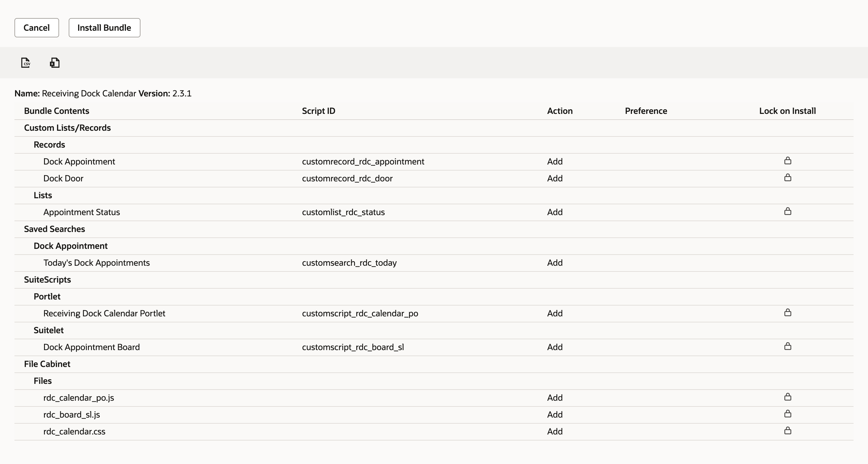Select the Records subgroup row
This screenshot has height=464, width=868.
[434, 145]
